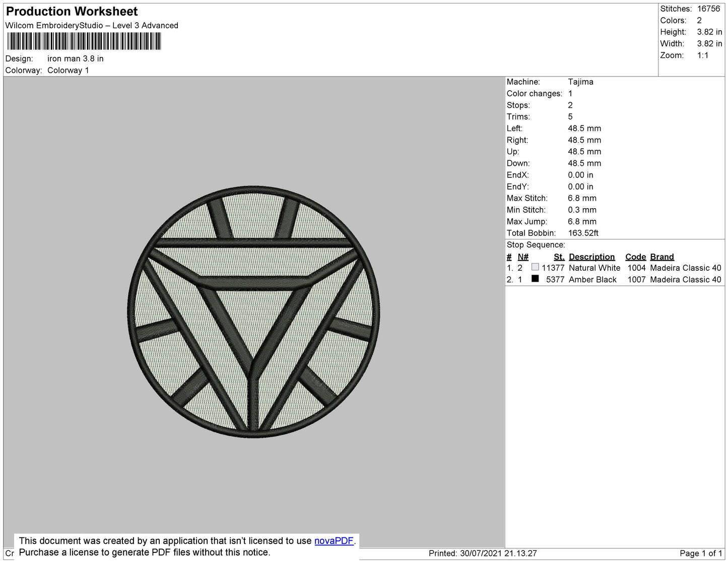Click the 'Stop Sequence:' label

tap(536, 245)
